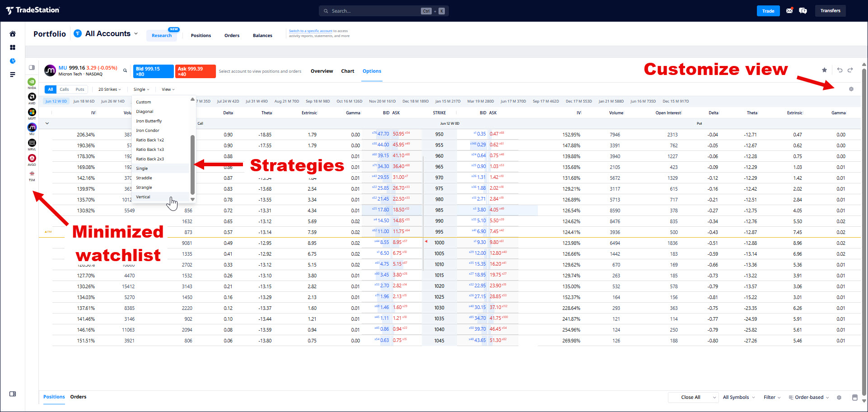Open the help chat icon
The height and width of the screenshot is (412, 868).
click(803, 11)
